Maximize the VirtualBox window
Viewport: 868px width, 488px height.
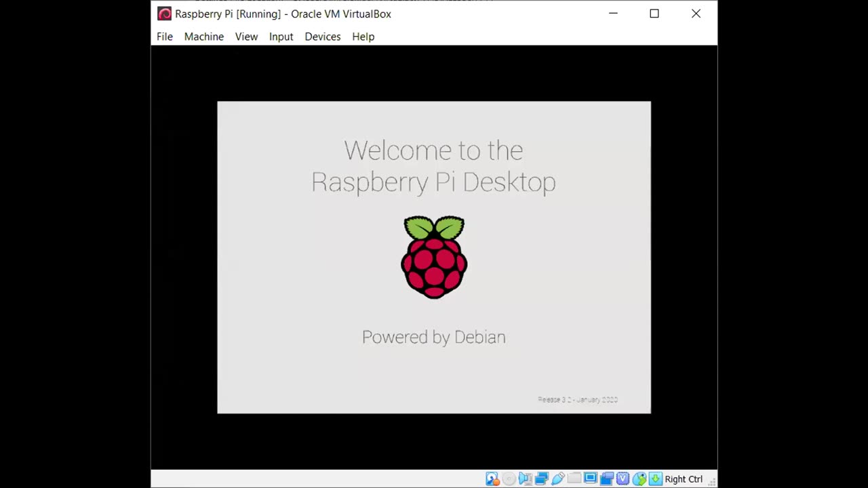coord(654,14)
